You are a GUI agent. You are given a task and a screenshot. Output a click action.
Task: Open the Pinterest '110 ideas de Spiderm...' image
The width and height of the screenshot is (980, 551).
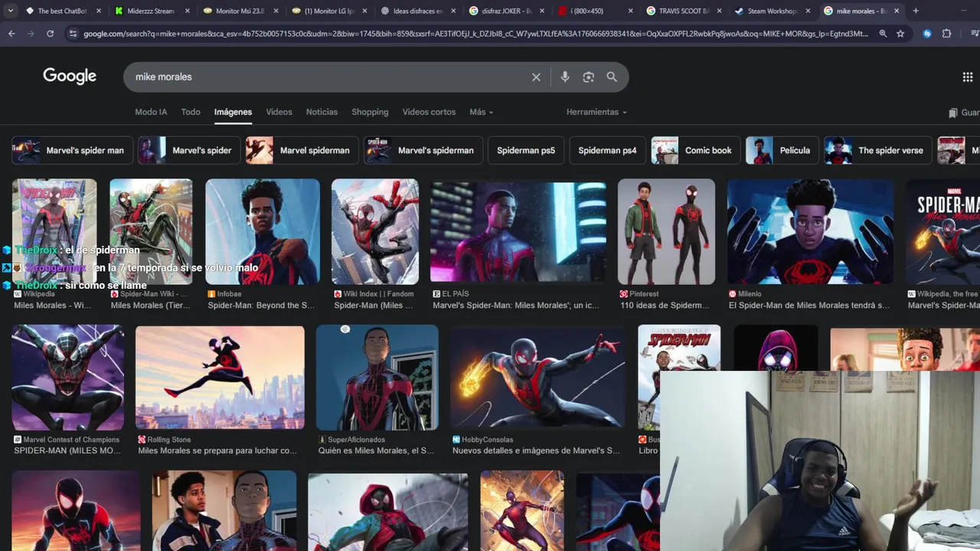tap(666, 231)
